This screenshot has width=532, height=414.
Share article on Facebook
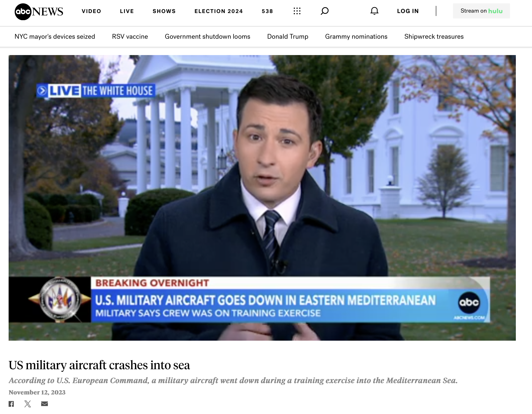click(x=11, y=404)
